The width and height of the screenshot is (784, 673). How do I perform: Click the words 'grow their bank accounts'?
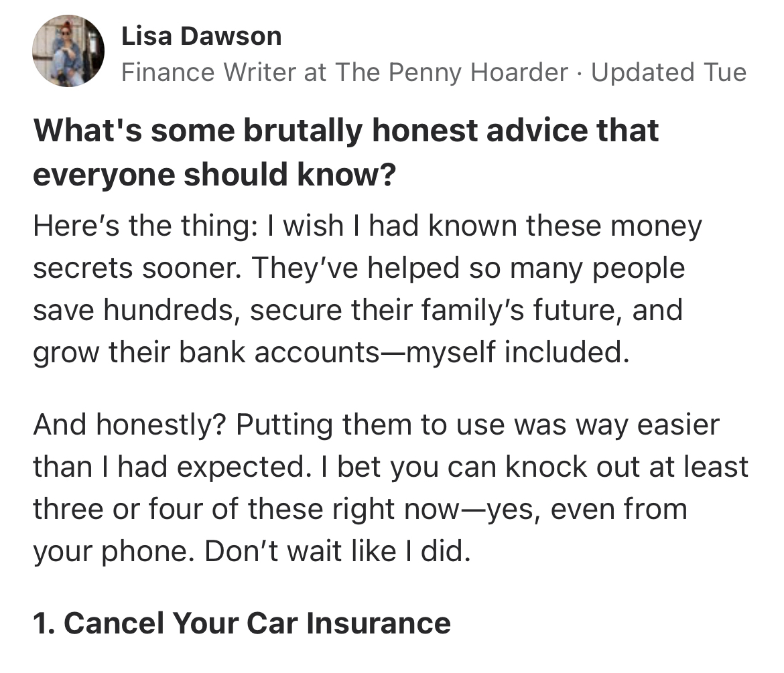pyautogui.click(x=205, y=352)
